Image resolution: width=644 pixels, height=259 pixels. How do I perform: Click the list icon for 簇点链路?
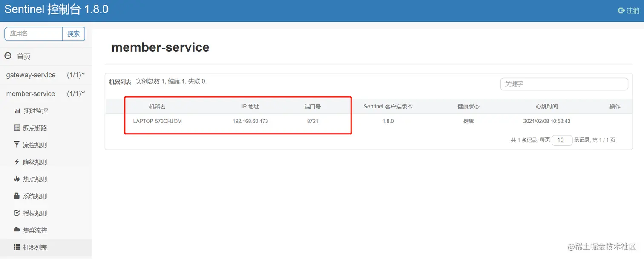coord(17,128)
